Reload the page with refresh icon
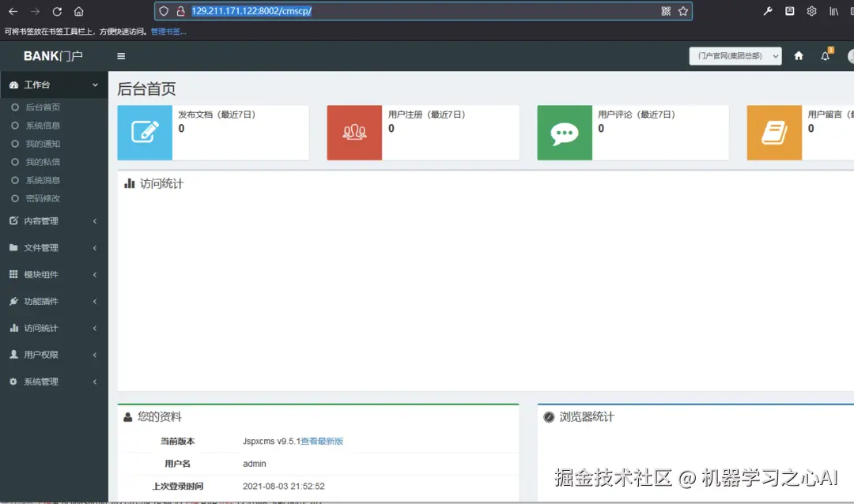 point(57,11)
